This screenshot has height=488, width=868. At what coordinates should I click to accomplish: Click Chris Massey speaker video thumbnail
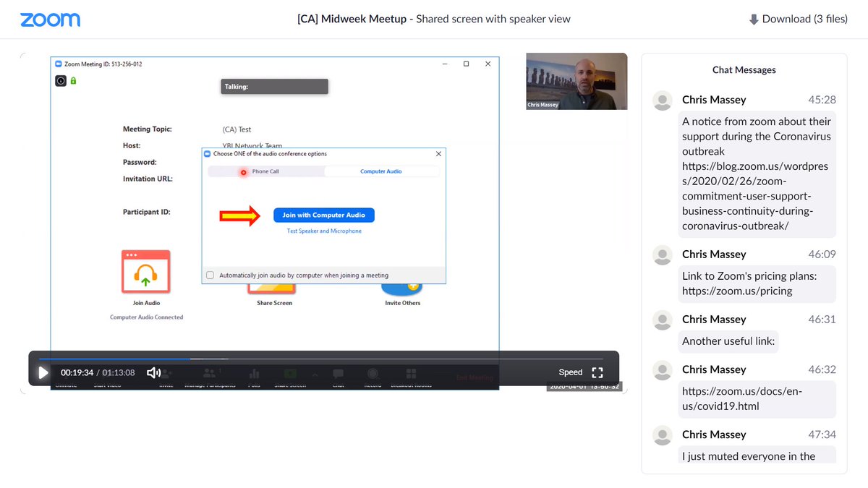[x=576, y=81]
